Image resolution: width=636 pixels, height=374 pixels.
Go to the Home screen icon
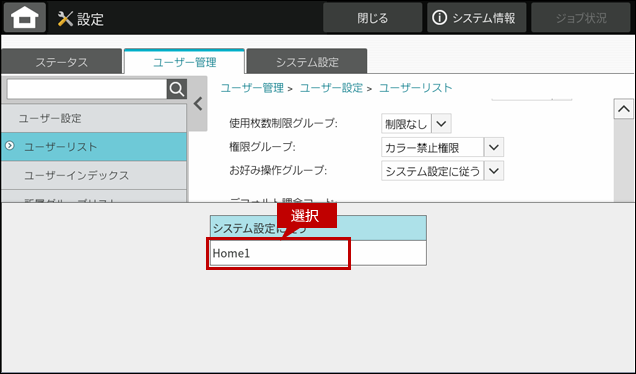point(25,17)
